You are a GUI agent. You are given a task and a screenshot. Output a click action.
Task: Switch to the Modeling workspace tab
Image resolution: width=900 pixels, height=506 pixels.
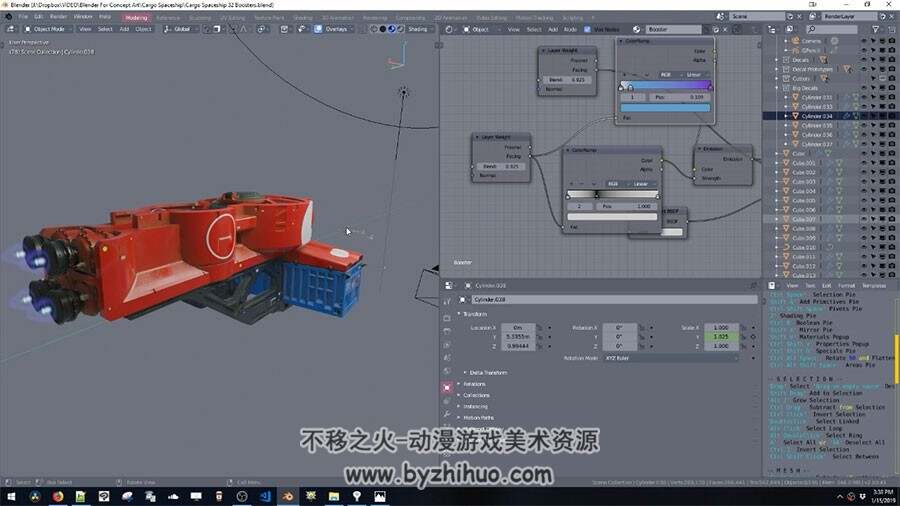click(136, 18)
